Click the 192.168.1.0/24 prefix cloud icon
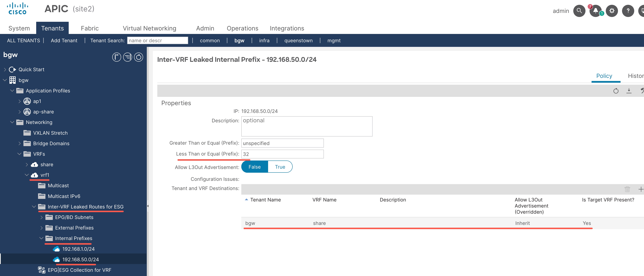This screenshot has width=644, height=276. pyautogui.click(x=56, y=249)
